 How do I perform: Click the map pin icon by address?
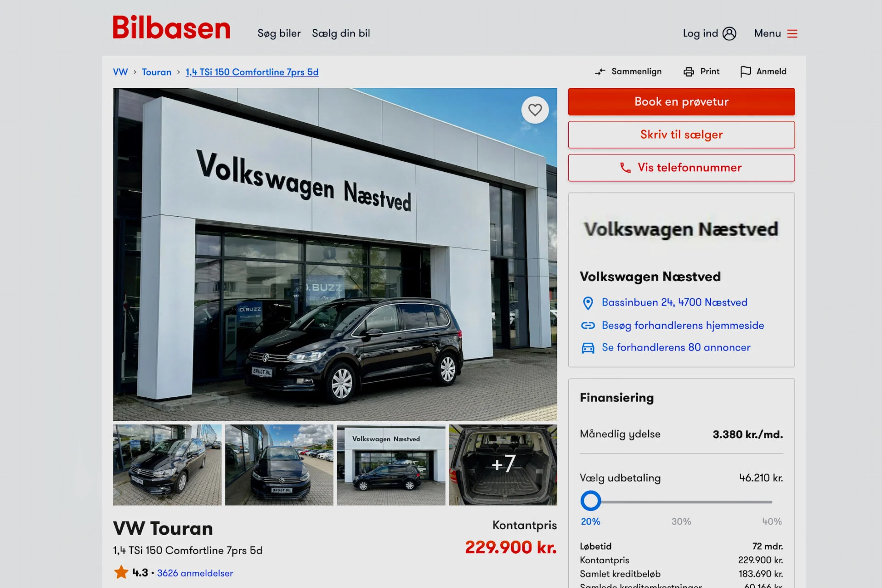point(588,303)
